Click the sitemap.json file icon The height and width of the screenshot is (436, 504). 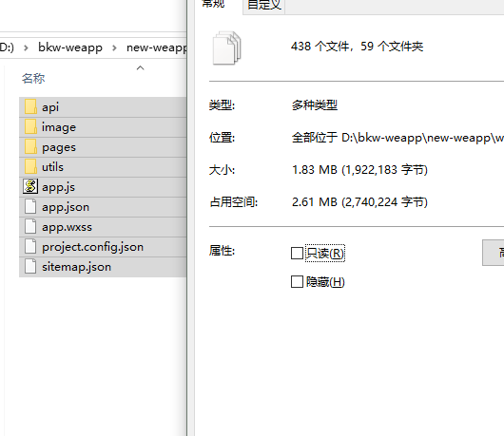click(x=30, y=267)
